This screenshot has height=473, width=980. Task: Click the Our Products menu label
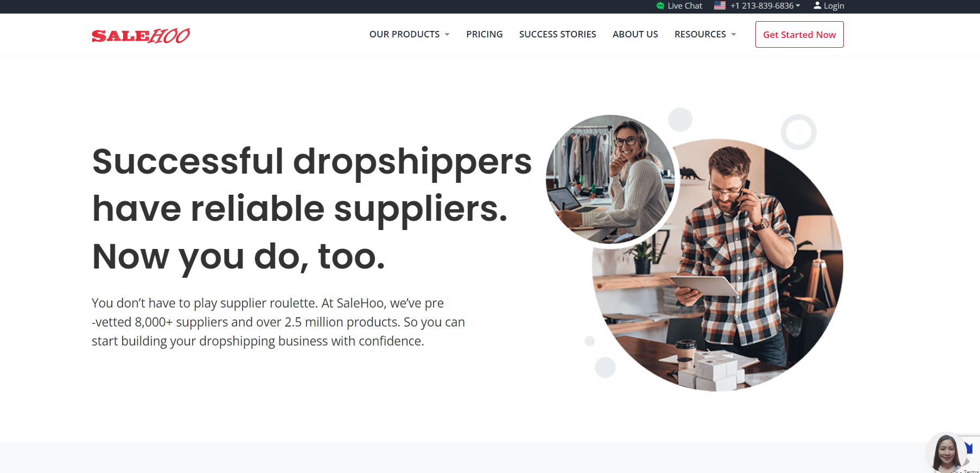405,34
